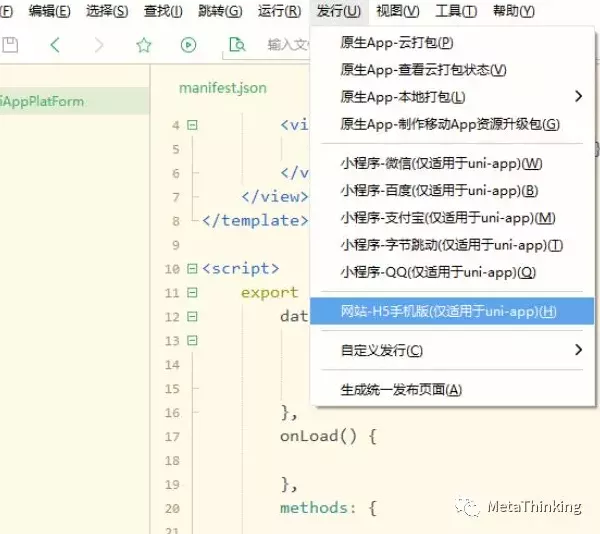
Task: Click the run play circle icon
Action: coord(188,45)
